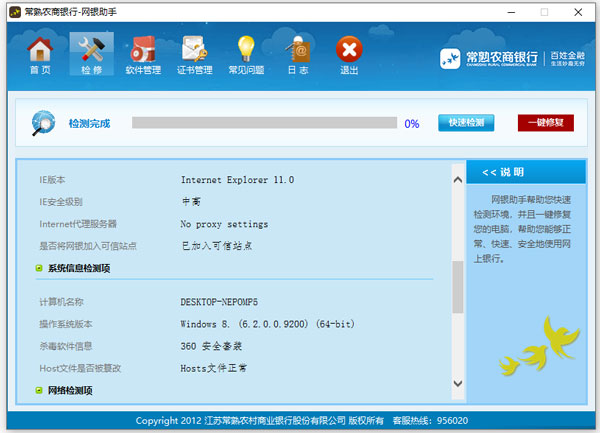The image size is (600, 433).
Task: Select Host文件是否被篡改 label
Action: click(80, 368)
